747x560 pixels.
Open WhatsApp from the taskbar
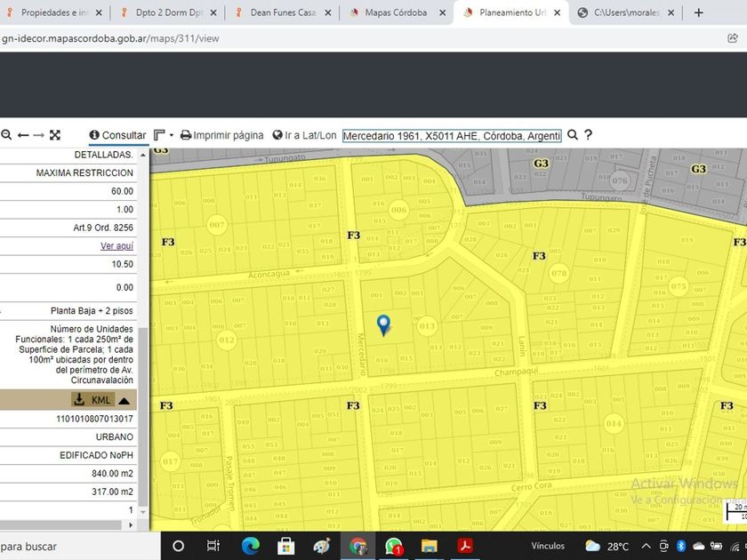point(393,546)
